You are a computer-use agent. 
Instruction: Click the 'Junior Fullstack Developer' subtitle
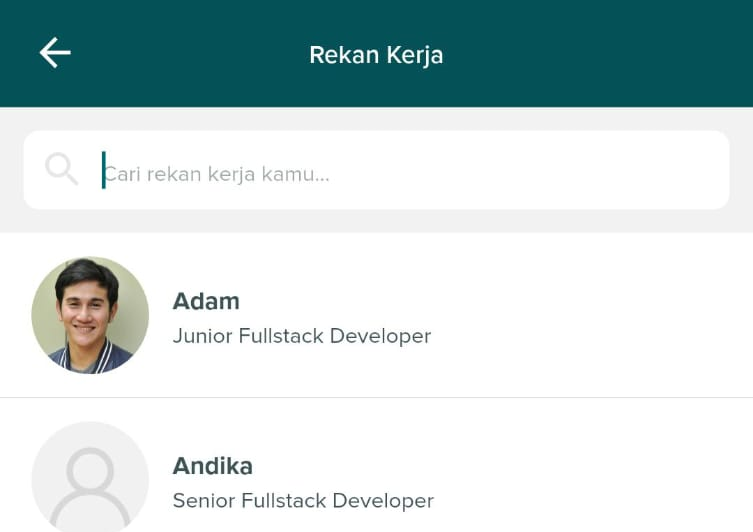tap(301, 336)
